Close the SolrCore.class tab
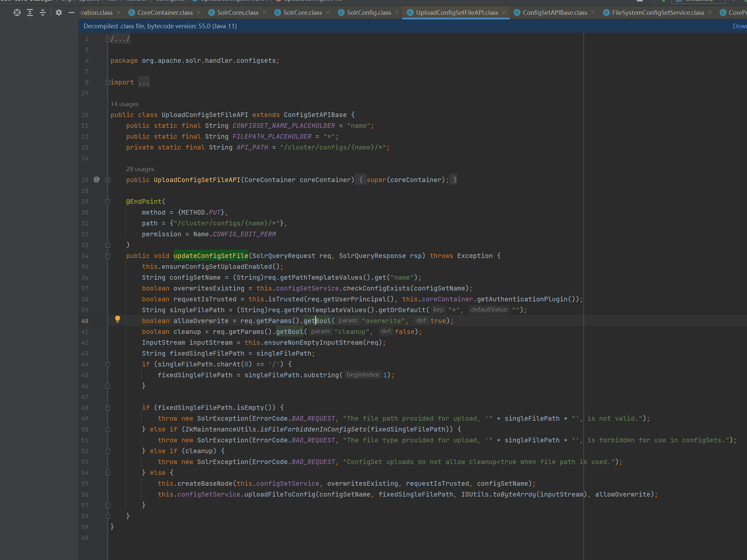747x560 pixels. (328, 12)
